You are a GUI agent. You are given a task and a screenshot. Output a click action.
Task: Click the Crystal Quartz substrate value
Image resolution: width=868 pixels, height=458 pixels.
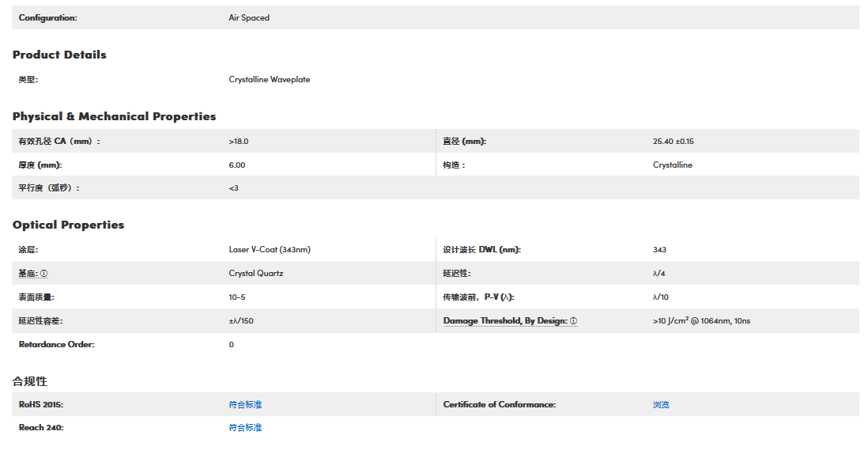(x=255, y=273)
